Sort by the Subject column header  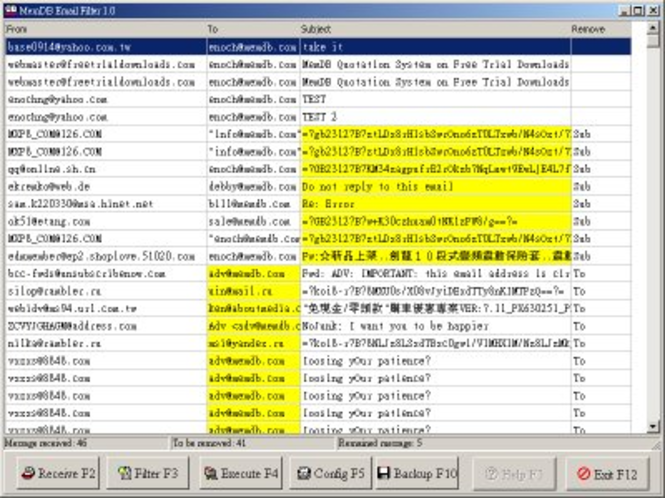click(x=435, y=29)
